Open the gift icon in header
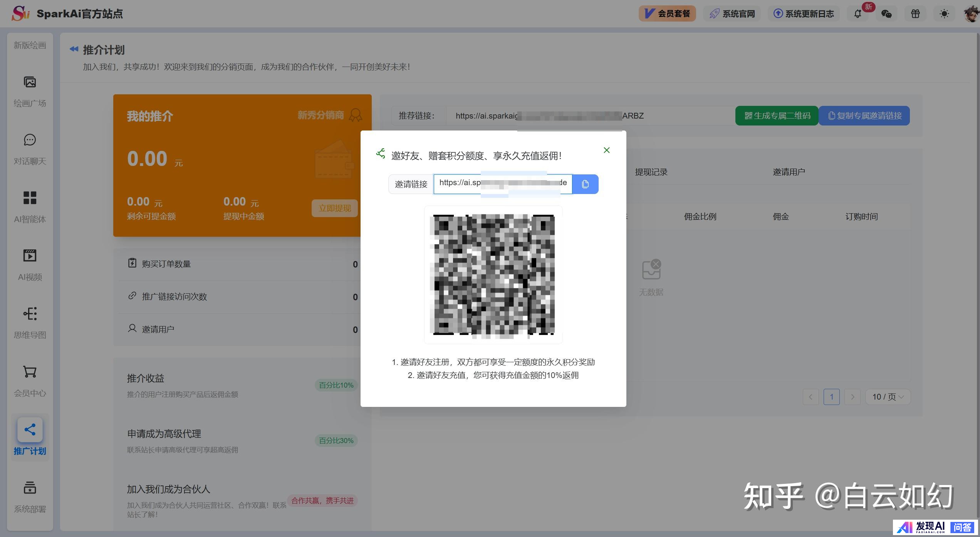Screen dimensions: 980x537 click(x=915, y=14)
